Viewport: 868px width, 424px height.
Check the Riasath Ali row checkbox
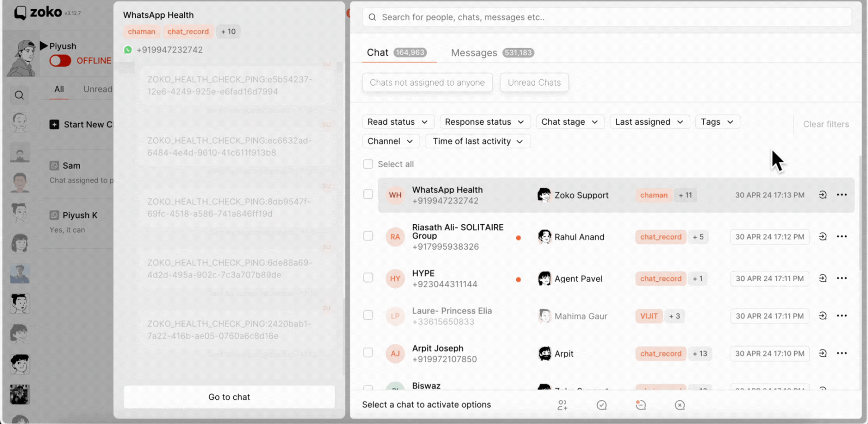pyautogui.click(x=368, y=236)
